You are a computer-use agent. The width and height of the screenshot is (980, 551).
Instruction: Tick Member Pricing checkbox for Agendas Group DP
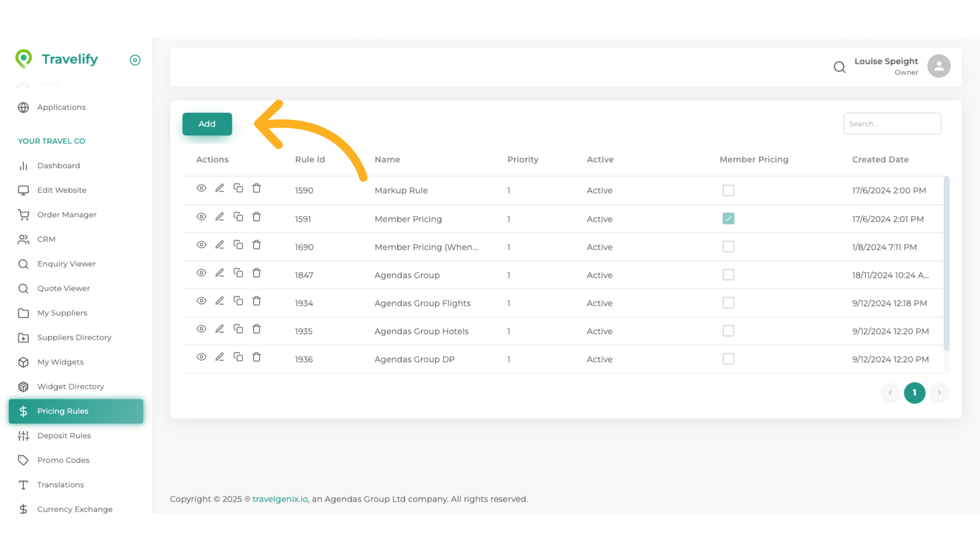coord(728,359)
